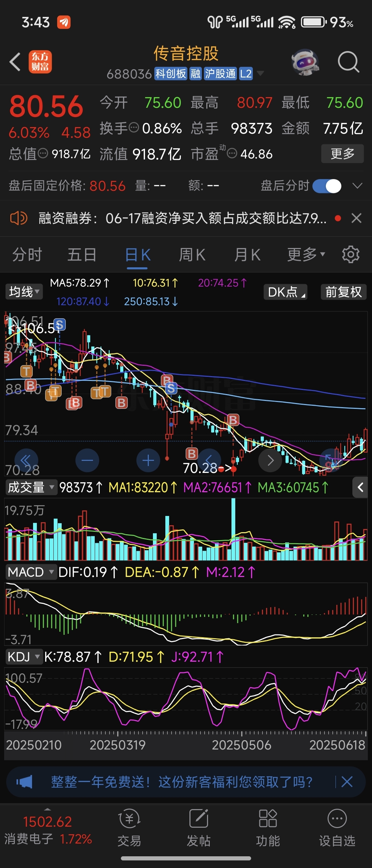Open the robot assistant avatar
The height and width of the screenshot is (868, 372).
[305, 62]
